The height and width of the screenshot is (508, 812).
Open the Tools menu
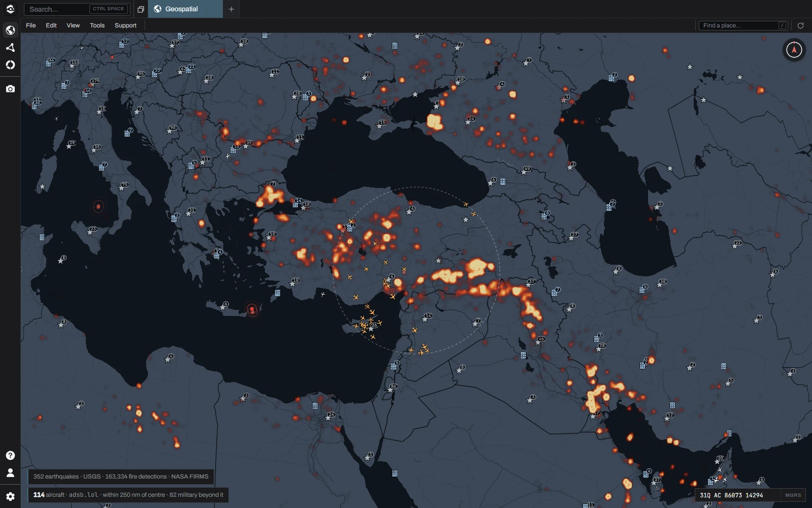(x=97, y=25)
